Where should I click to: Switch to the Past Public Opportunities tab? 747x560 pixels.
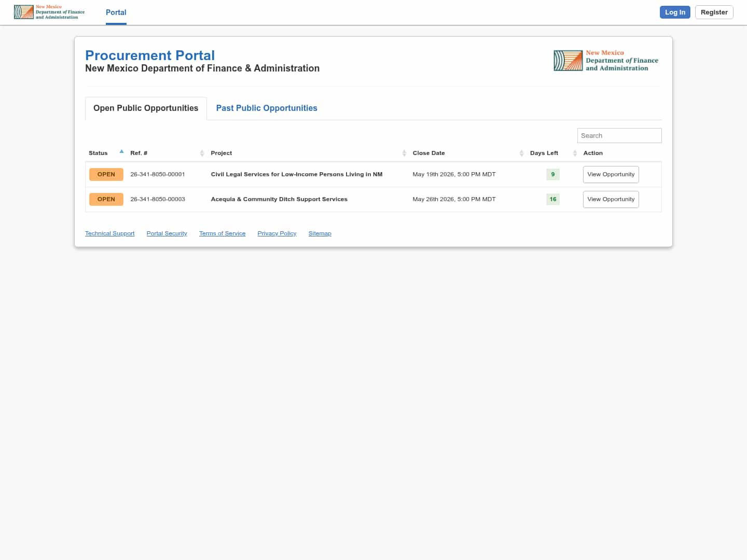click(x=267, y=108)
